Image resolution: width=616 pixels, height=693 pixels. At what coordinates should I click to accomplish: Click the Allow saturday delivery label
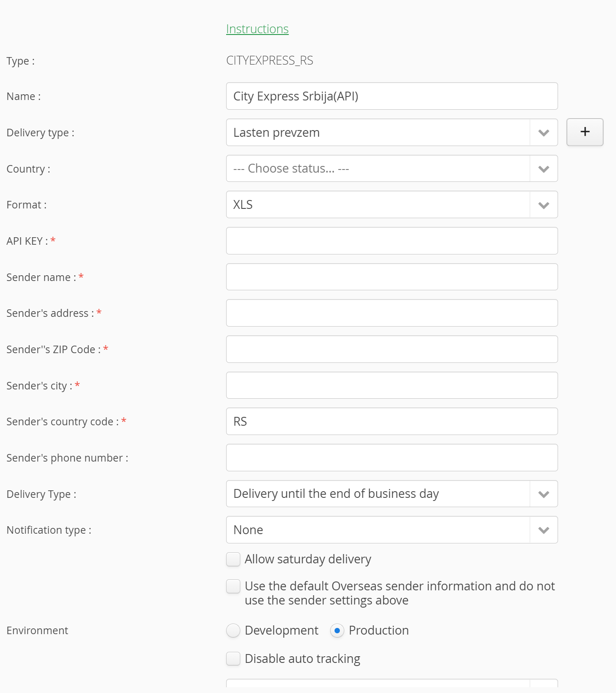point(308,559)
